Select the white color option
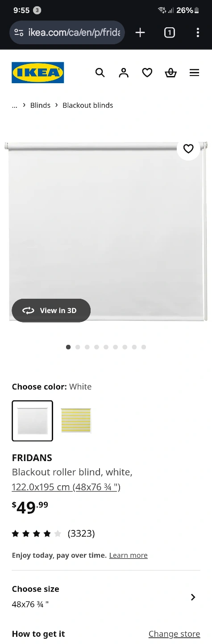212x644 pixels. 32,421
